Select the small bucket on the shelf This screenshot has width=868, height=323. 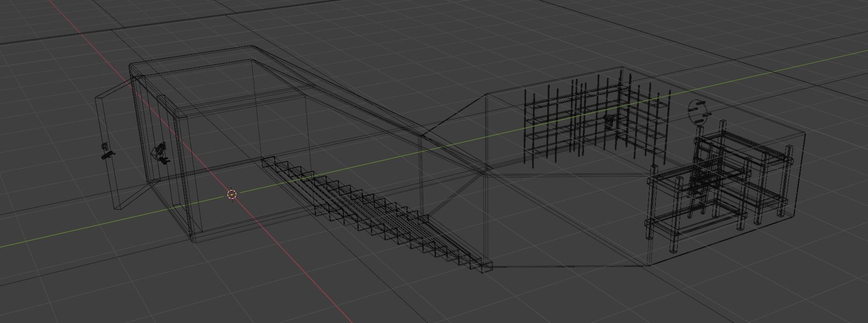609,122
